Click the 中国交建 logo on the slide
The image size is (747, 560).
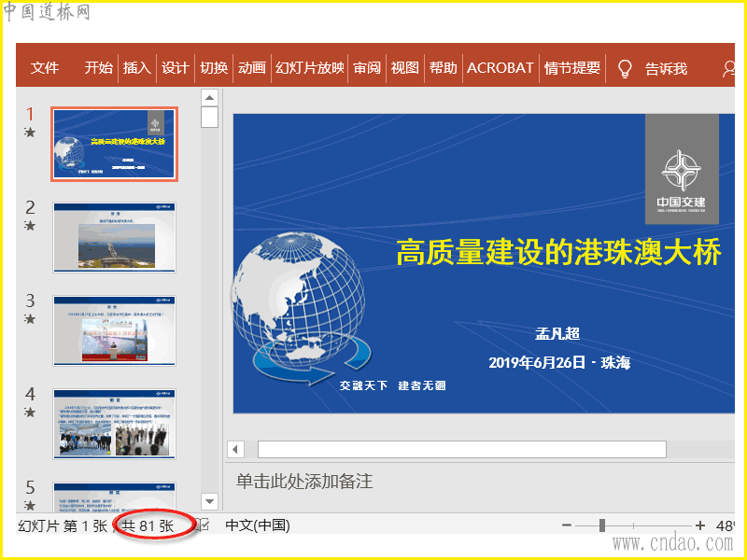pos(682,169)
